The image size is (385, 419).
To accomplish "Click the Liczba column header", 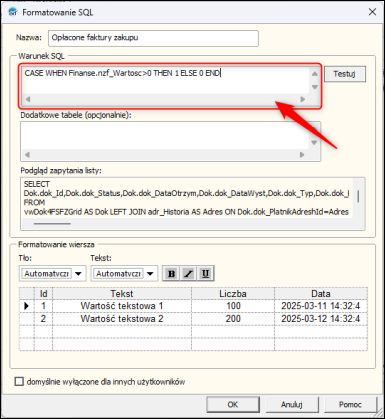I will click(233, 293).
